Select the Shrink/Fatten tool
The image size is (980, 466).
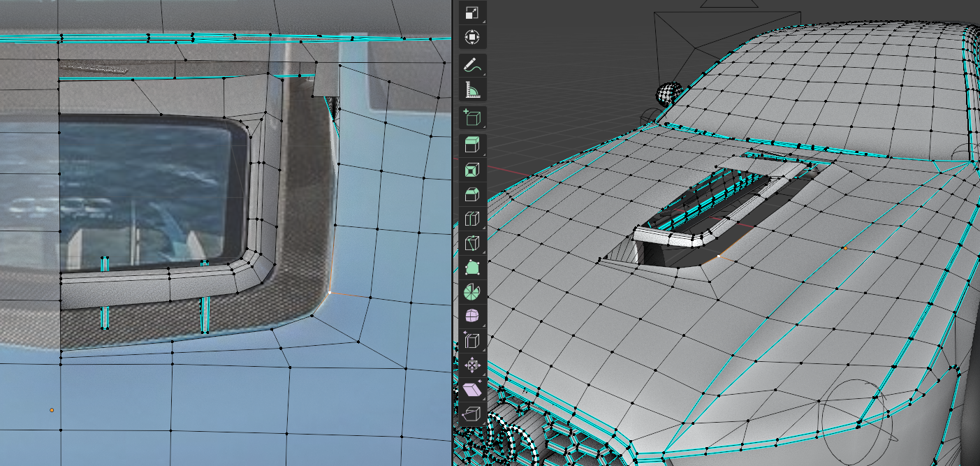(472, 365)
